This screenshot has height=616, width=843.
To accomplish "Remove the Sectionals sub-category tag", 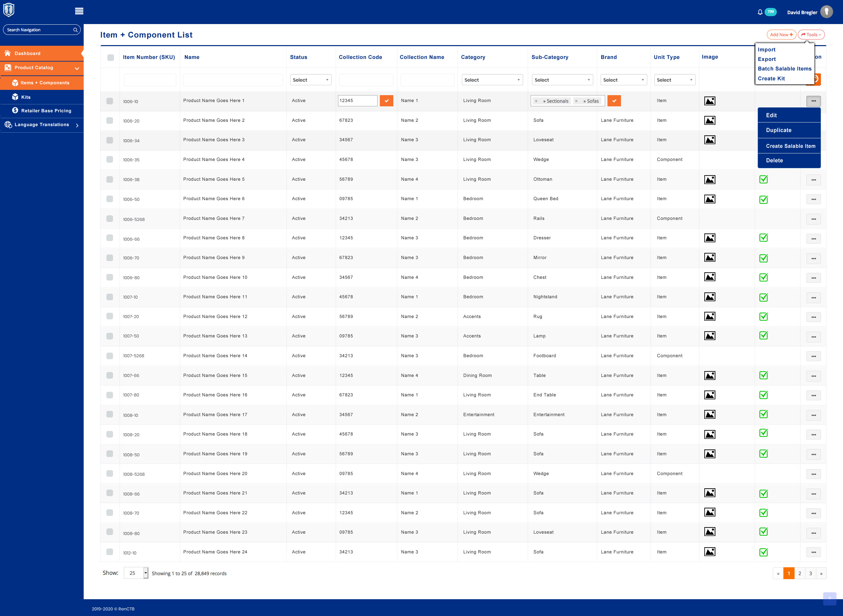I will pyautogui.click(x=536, y=101).
